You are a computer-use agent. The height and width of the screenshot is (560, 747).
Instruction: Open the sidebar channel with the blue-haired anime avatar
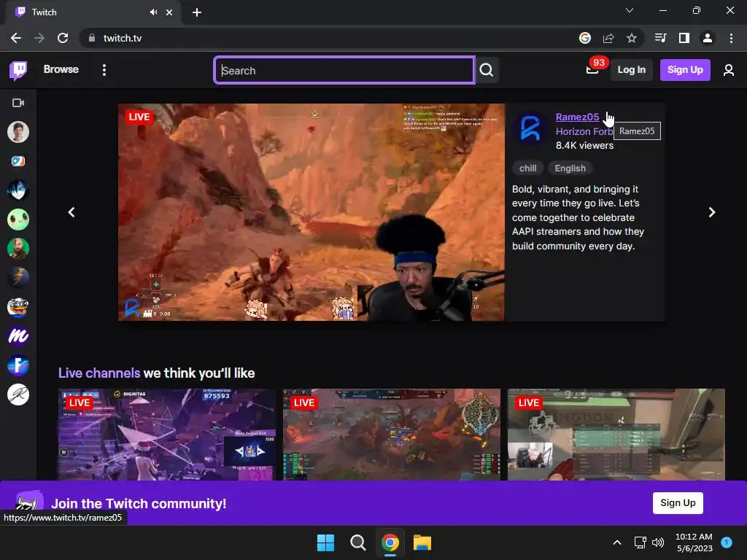pos(18,190)
